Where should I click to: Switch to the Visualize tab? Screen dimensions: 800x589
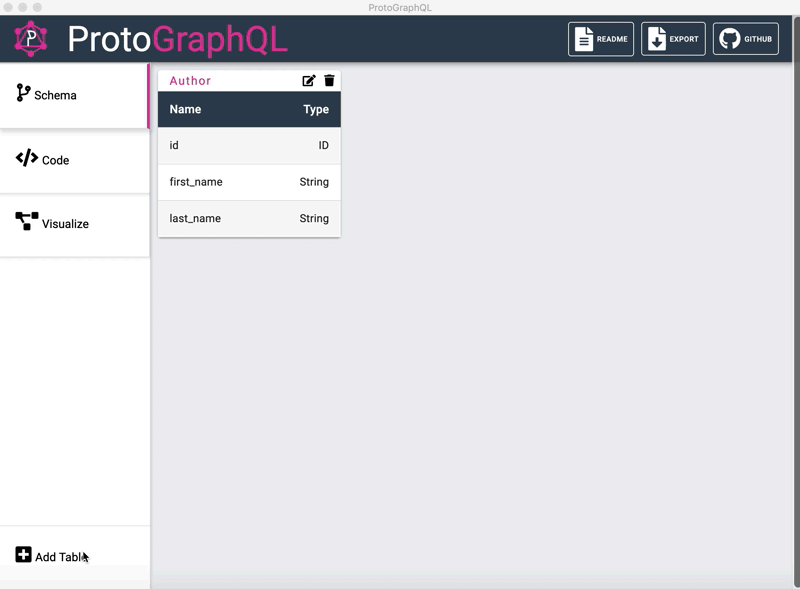[x=74, y=225]
